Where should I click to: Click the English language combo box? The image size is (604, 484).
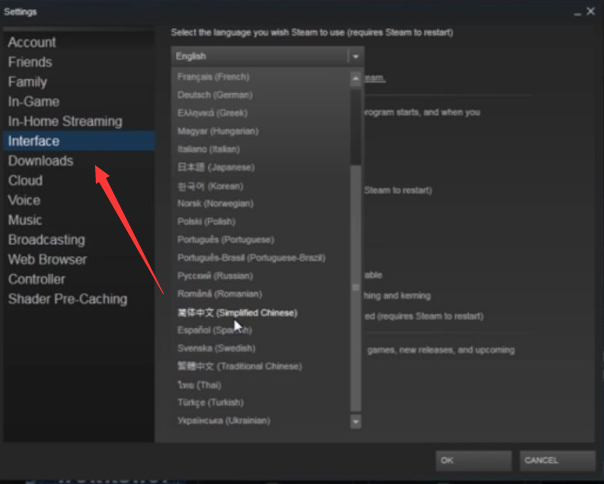coord(267,56)
